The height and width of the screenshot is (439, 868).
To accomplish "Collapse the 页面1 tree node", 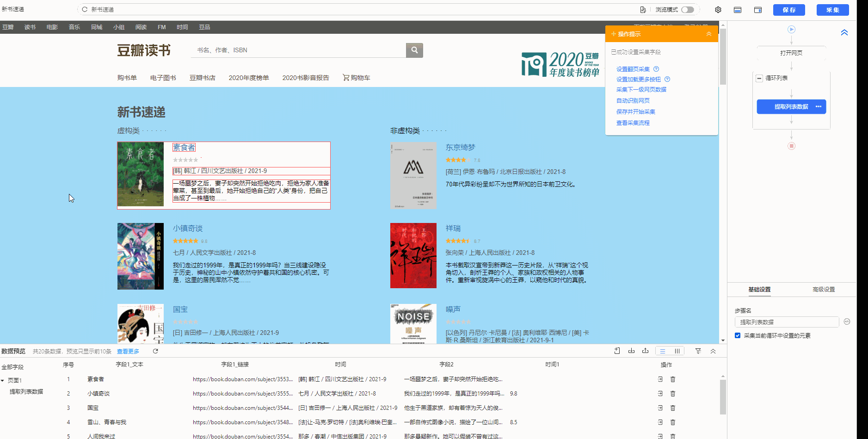I will [3, 381].
